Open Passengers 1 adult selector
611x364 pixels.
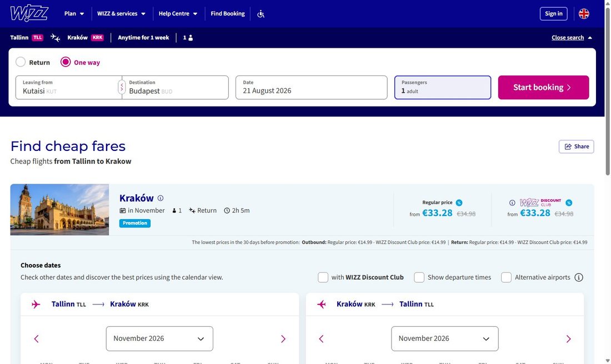[x=443, y=87]
